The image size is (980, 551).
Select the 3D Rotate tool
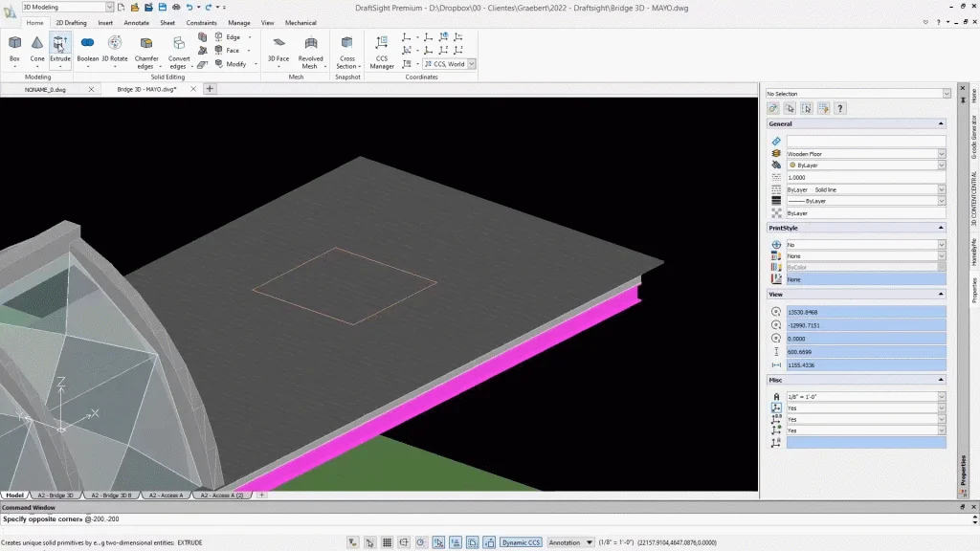pyautogui.click(x=115, y=47)
